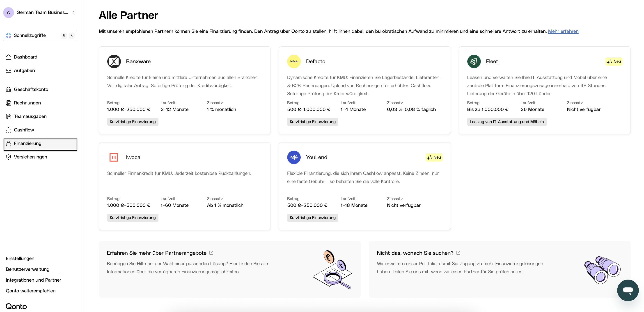Viewport: 644px width, 312px height.
Task: Click the Versicherungen shield icon
Action: click(x=9, y=157)
